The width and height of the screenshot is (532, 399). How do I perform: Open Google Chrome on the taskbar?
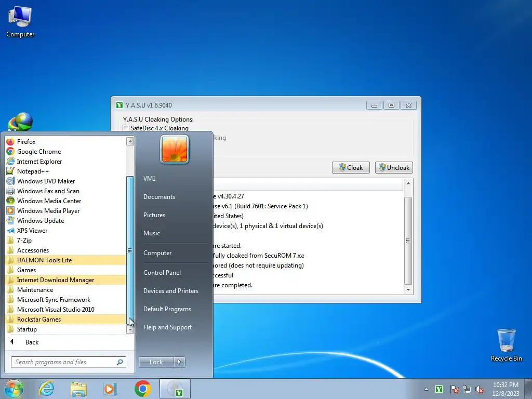click(x=142, y=389)
